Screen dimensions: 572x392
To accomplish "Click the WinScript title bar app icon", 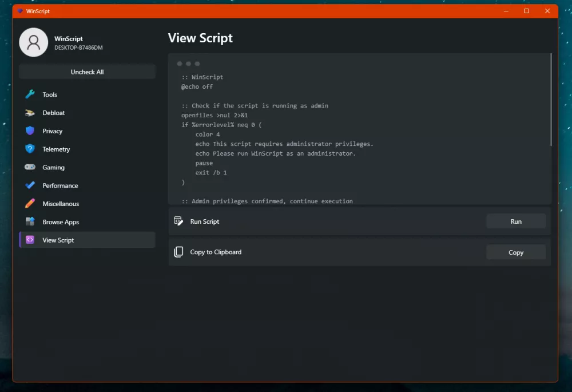I will coord(20,11).
